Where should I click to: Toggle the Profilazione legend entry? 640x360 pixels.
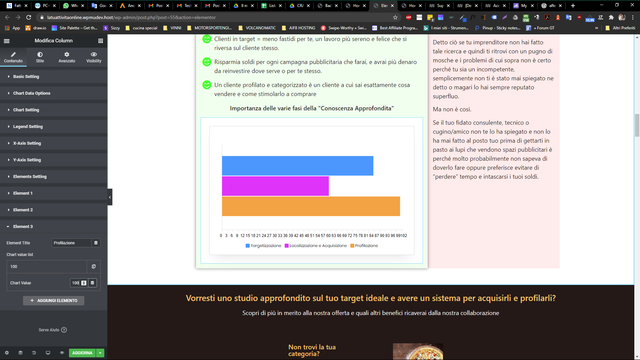[364, 246]
